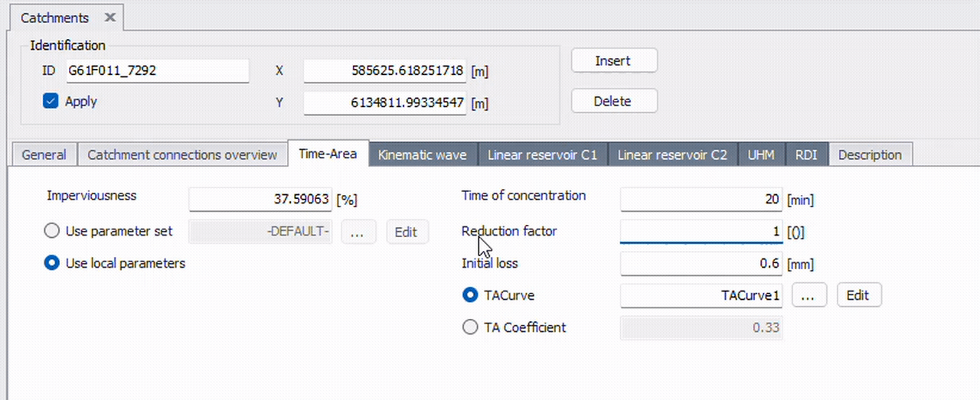Click the Insert button
This screenshot has width=980, height=400.
613,61
